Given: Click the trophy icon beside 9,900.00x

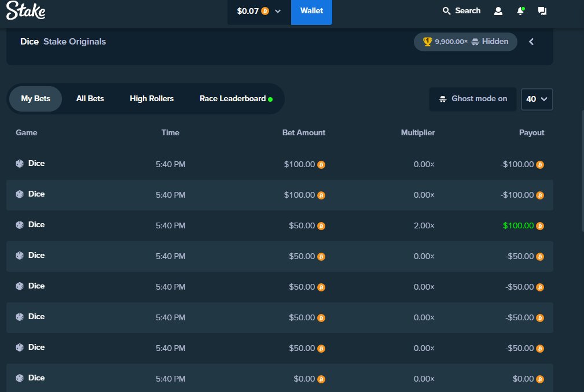Looking at the screenshot, I should pyautogui.click(x=427, y=41).
